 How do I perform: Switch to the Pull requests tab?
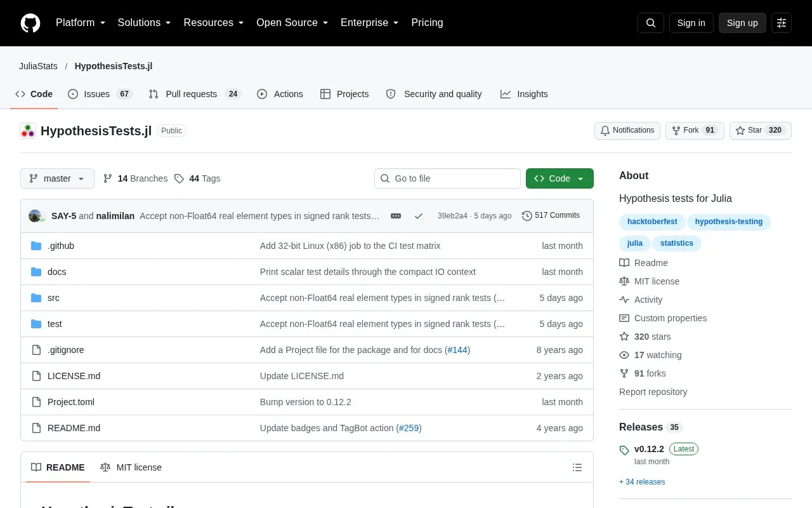[195, 94]
